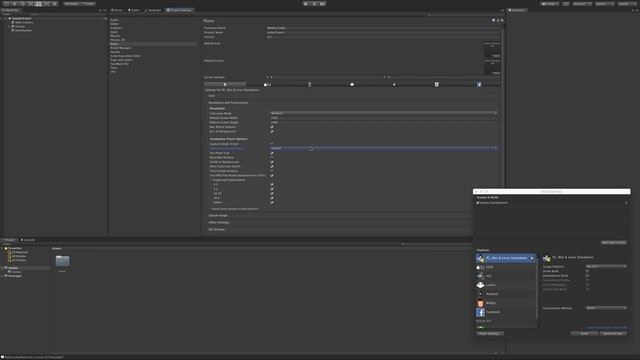This screenshot has width=640, height=360.
Task: Select the Project Settings tab
Action: tap(179, 10)
